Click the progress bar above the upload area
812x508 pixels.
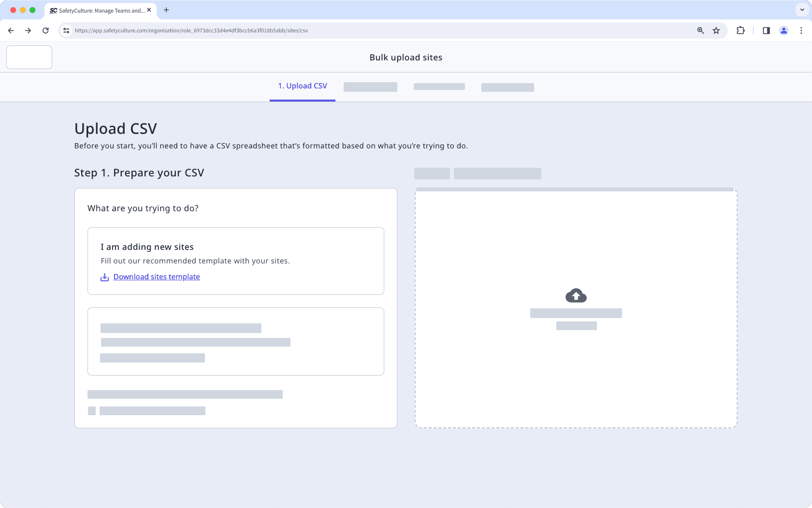point(575,189)
